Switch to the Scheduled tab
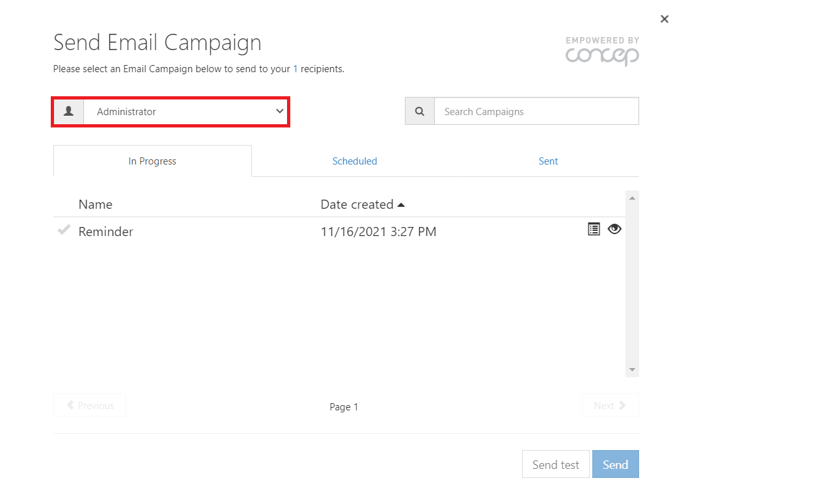This screenshot has height=504, width=837. 355,161
